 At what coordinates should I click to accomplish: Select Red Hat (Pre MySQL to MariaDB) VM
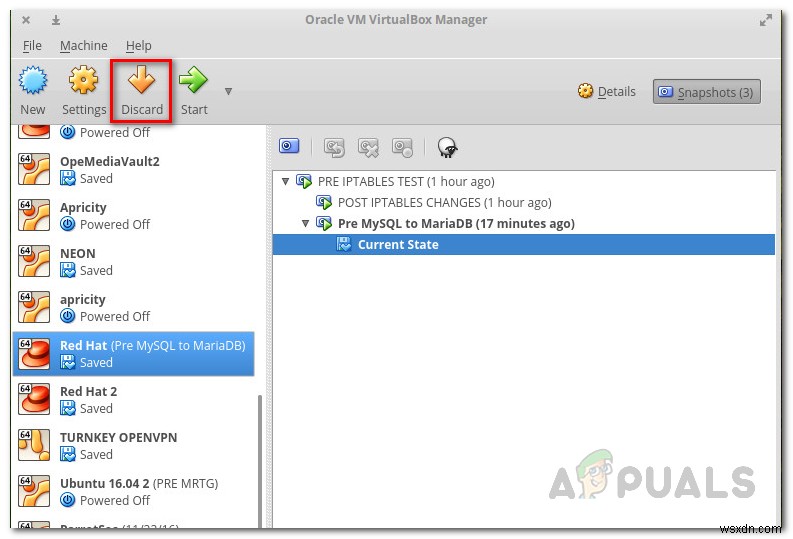click(134, 354)
